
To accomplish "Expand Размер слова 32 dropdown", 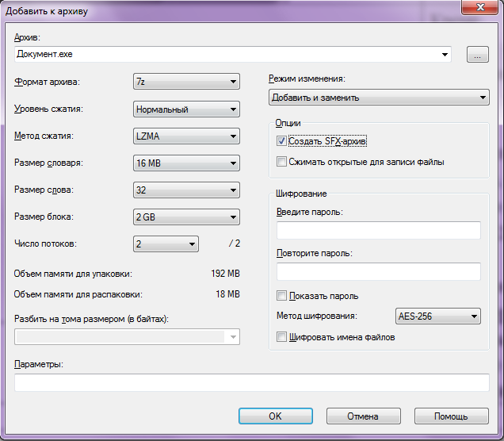I will [x=186, y=190].
